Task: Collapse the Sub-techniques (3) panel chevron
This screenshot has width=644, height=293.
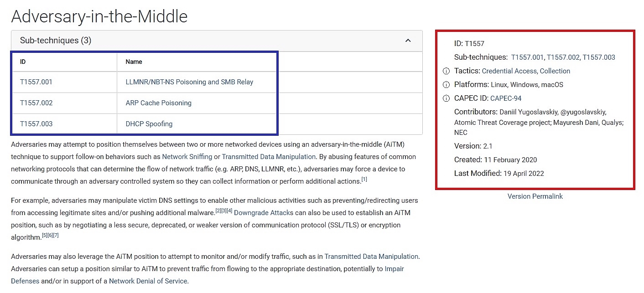Action: pos(408,41)
